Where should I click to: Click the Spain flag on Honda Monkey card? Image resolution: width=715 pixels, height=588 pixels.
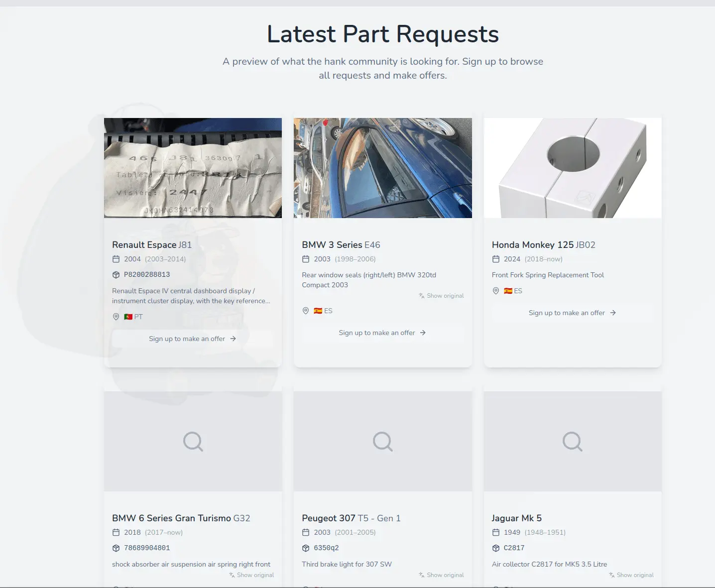click(508, 291)
